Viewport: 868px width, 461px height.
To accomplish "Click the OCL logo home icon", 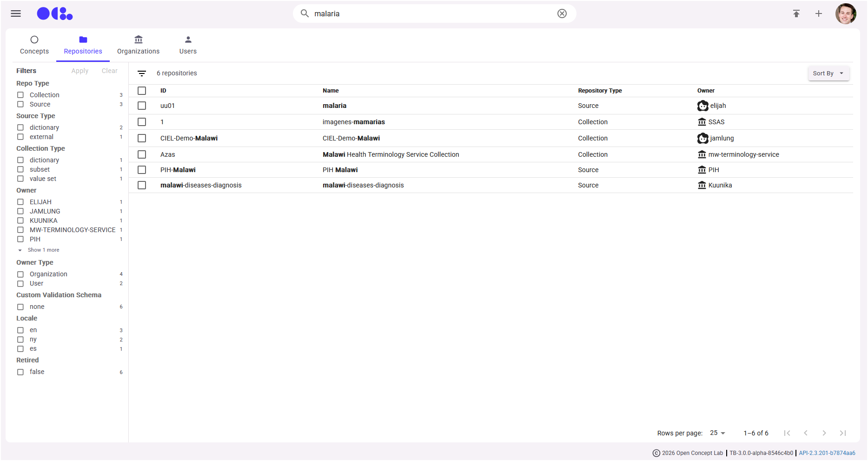I will 55,14.
